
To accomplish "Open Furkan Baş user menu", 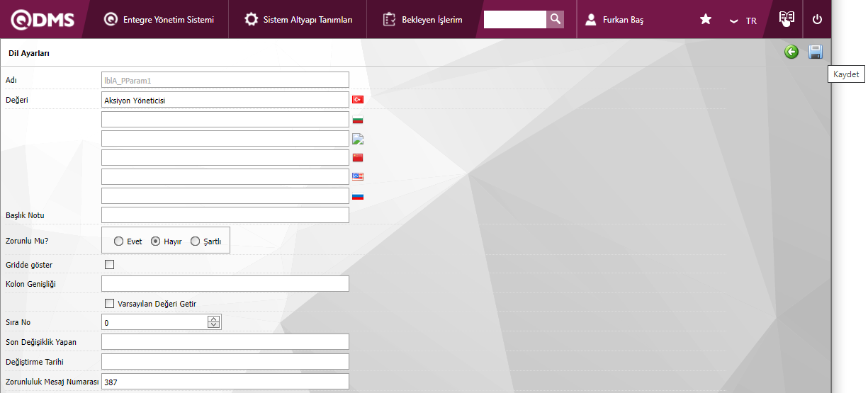I will 614,20.
